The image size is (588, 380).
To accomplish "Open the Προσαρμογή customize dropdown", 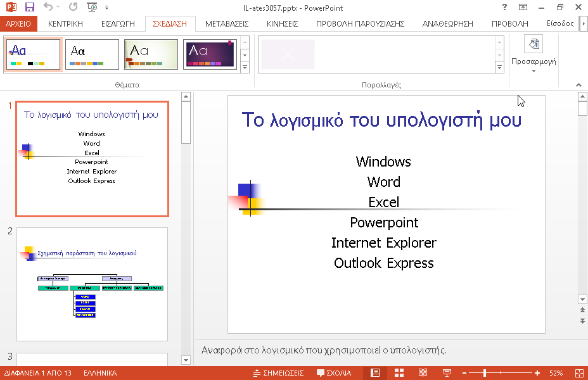I will coord(534,56).
